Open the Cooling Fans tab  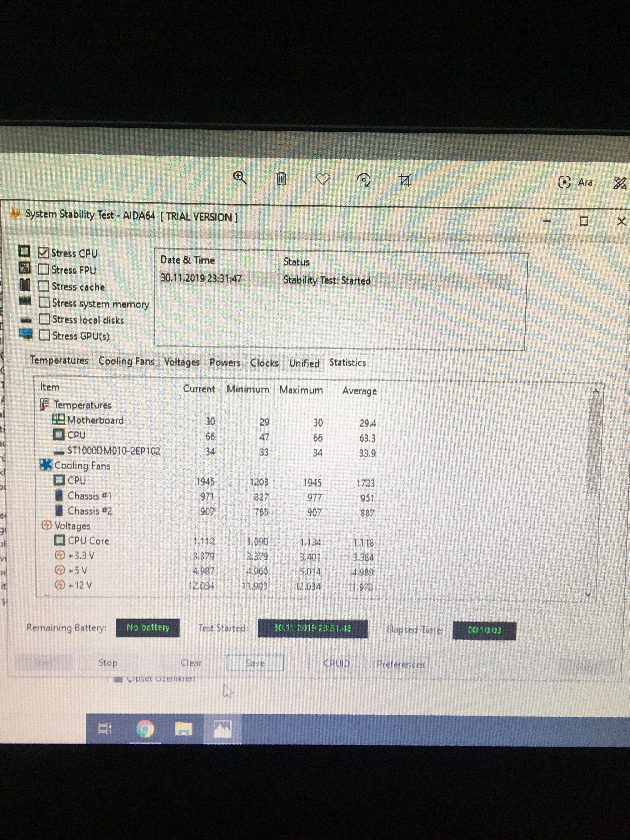point(126,361)
